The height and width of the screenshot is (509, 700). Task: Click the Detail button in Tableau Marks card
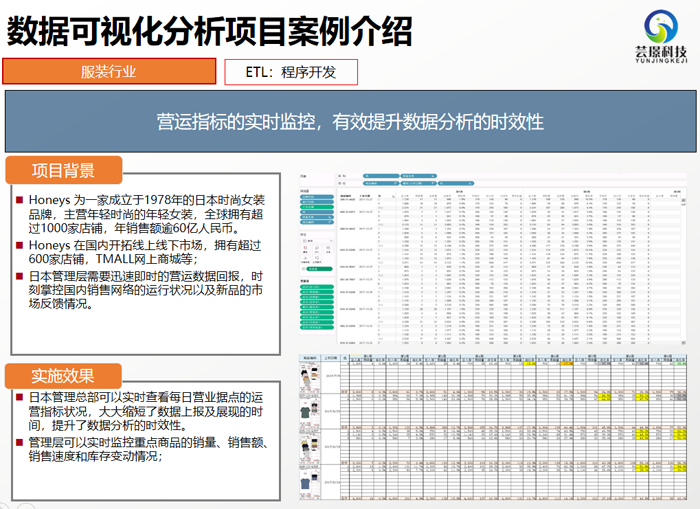(x=305, y=259)
